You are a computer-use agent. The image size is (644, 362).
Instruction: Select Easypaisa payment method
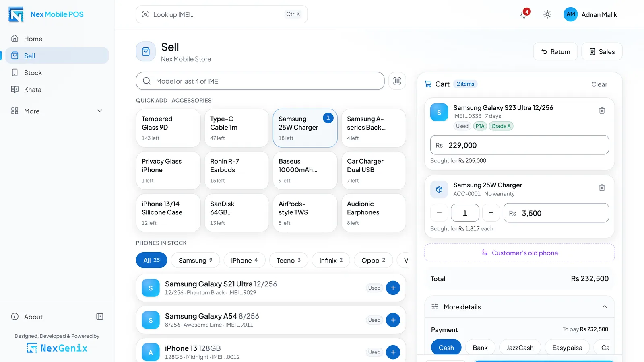[x=567, y=348]
